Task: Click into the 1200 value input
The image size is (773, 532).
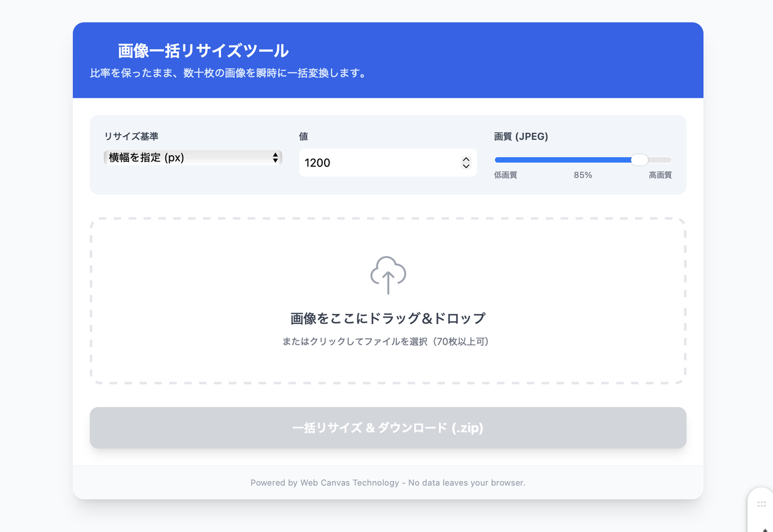Action: 376,163
